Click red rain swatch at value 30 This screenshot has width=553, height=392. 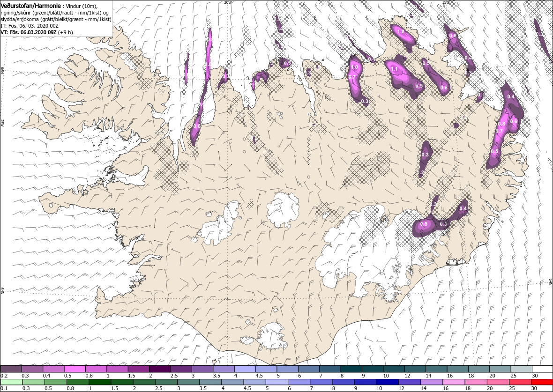(542, 382)
